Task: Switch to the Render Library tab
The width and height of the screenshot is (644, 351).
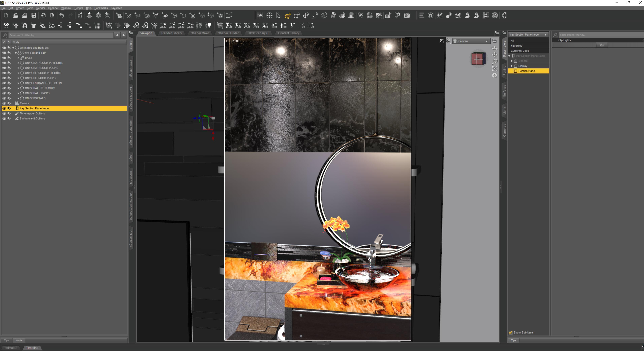Action: [x=172, y=33]
